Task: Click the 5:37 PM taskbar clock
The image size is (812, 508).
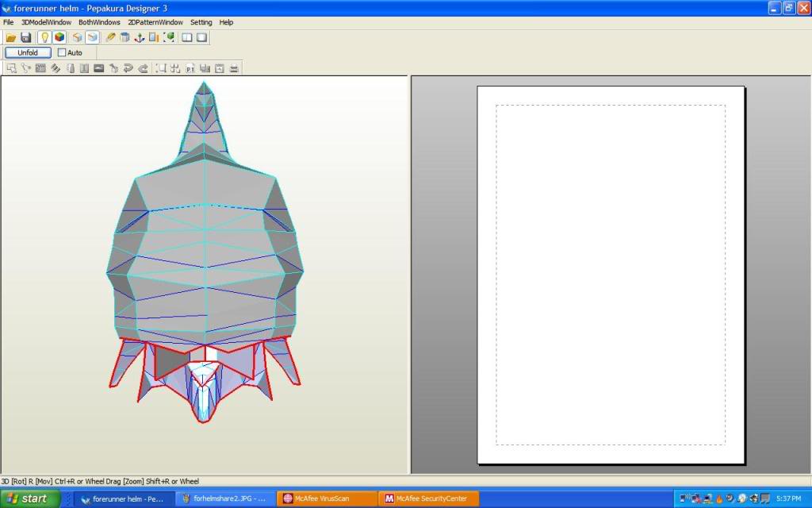Action: pyautogui.click(x=789, y=498)
